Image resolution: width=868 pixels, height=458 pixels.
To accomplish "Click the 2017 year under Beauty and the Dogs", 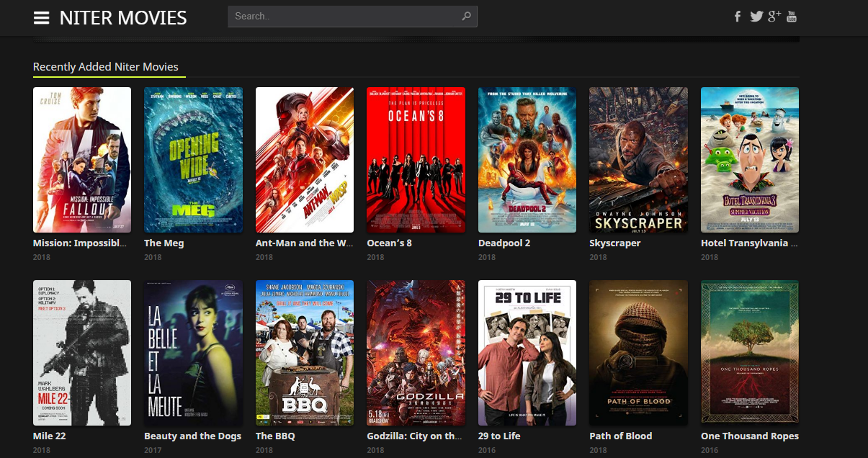I will click(x=153, y=450).
